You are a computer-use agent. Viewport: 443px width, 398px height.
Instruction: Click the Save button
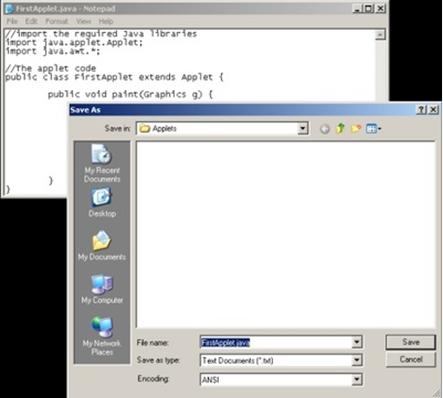coord(411,342)
